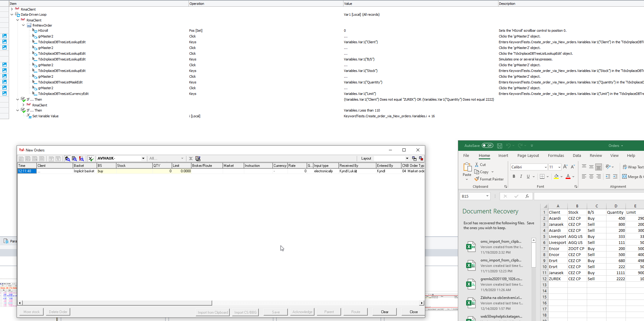This screenshot has height=321, width=644.
Task: Click the Excel Name Box showing B15
Action: pos(472,196)
